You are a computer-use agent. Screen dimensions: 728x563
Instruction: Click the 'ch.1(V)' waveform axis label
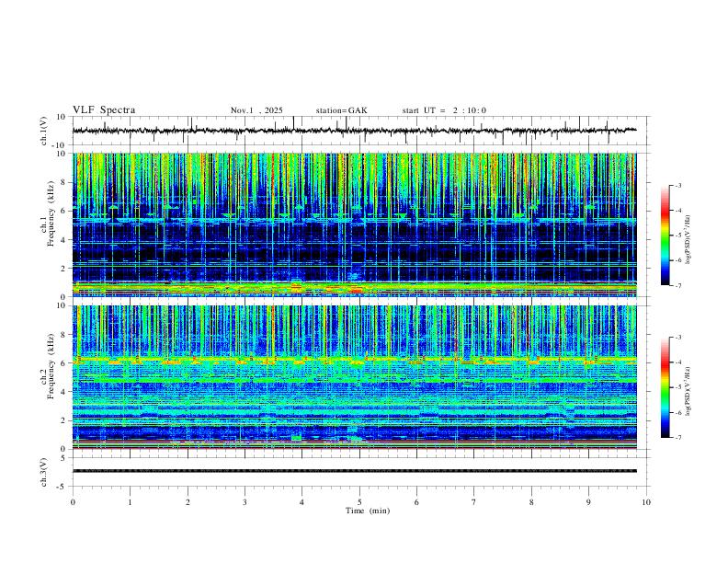pos(44,131)
